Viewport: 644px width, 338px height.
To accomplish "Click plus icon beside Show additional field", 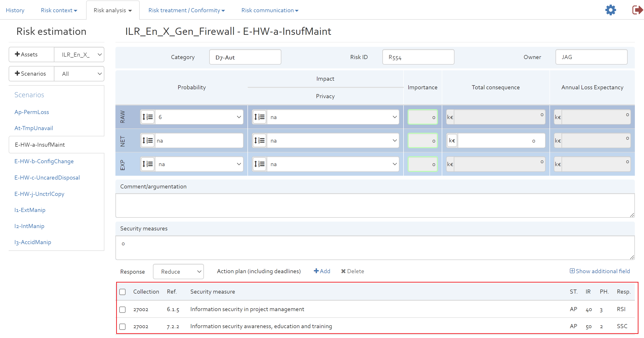I will [572, 271].
